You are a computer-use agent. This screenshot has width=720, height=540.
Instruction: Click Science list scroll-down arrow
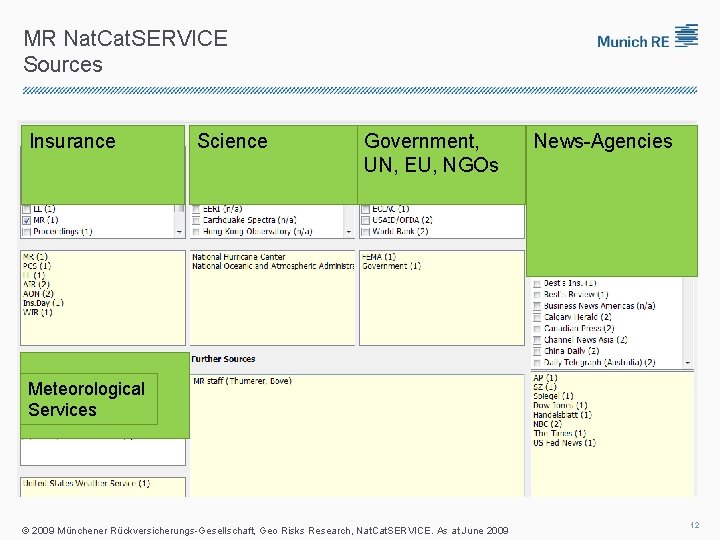349,231
